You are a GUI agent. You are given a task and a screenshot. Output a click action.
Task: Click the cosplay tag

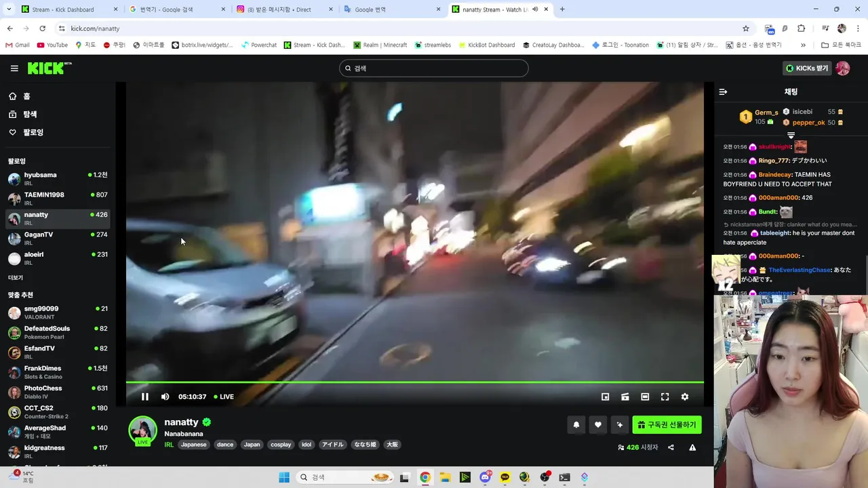281,445
